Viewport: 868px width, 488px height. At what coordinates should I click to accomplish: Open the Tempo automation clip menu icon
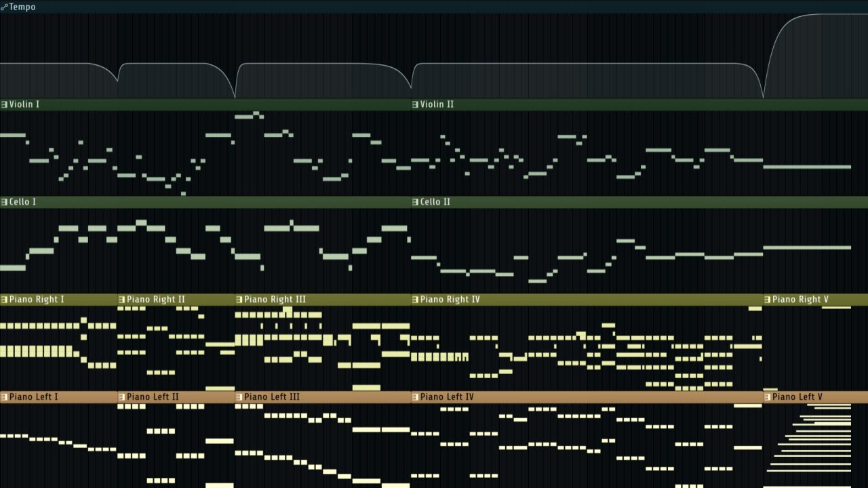pyautogui.click(x=4, y=7)
